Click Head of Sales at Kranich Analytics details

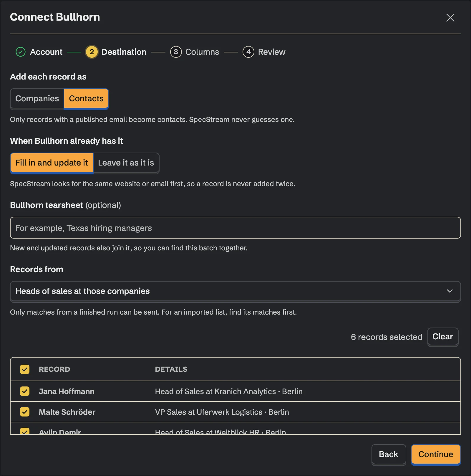point(229,391)
